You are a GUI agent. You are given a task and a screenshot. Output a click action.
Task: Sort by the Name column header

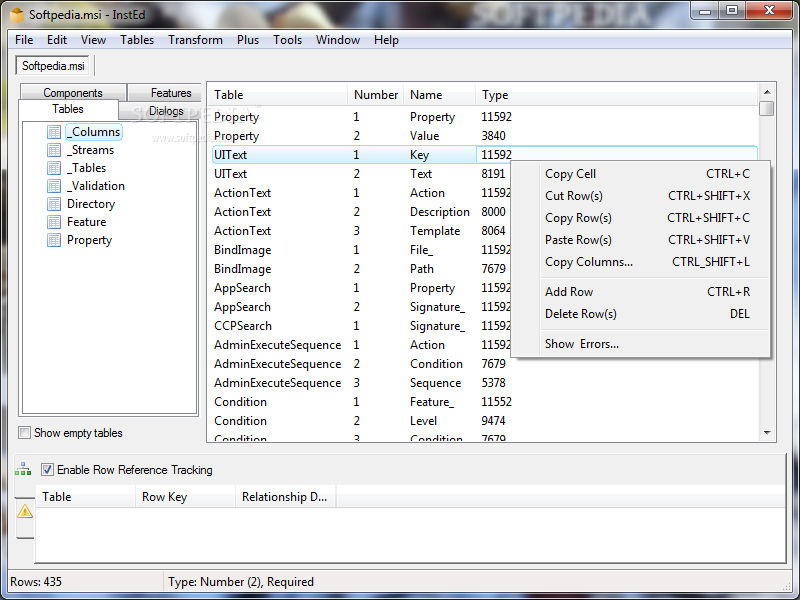click(439, 95)
